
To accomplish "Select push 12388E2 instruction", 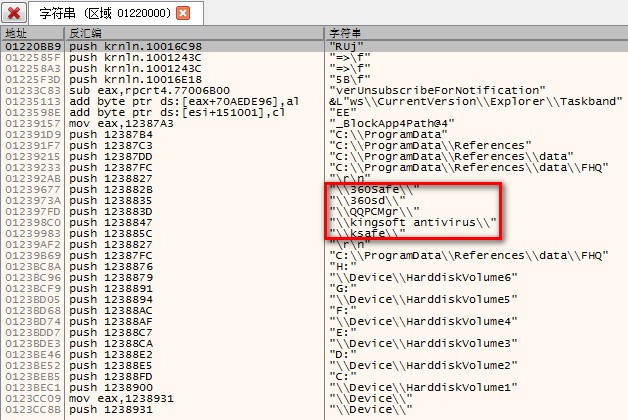I will (111, 354).
